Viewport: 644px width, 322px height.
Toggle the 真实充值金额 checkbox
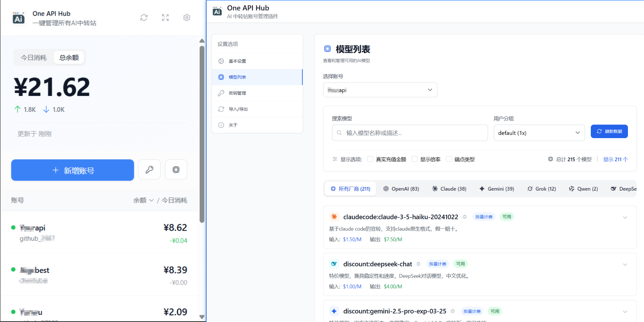370,159
